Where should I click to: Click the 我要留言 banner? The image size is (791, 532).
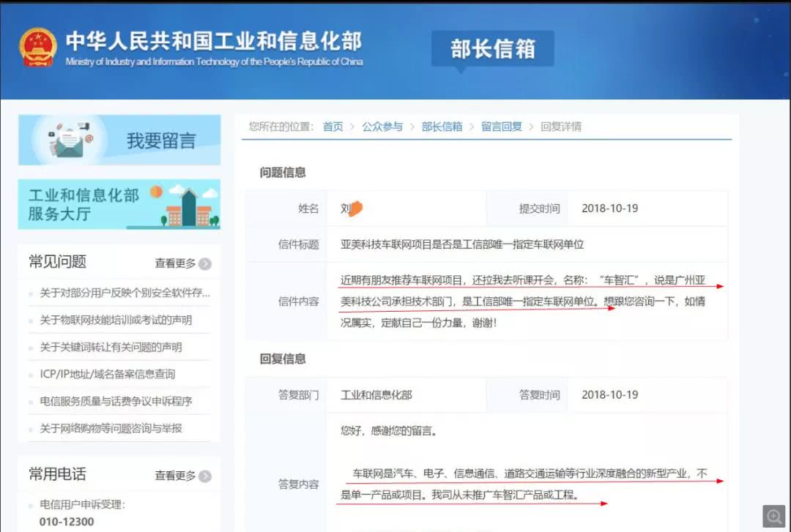119,141
